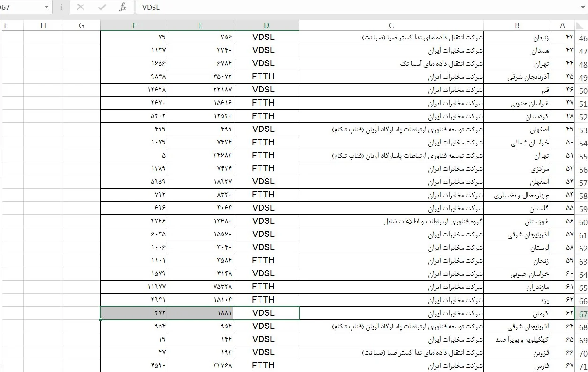Image resolution: width=588 pixels, height=372 pixels.
Task: Click the Name Box resize dots handle
Action: tap(61, 8)
